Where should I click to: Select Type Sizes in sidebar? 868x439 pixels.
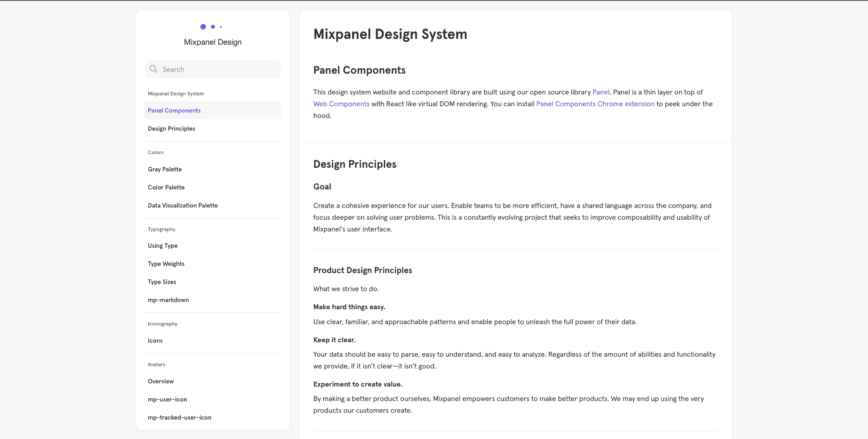tap(213, 282)
